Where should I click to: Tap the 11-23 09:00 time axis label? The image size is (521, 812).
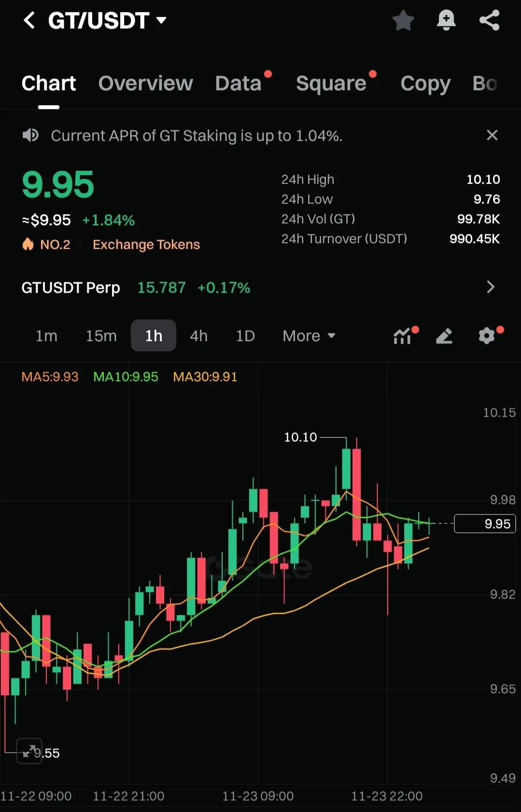tap(258, 796)
